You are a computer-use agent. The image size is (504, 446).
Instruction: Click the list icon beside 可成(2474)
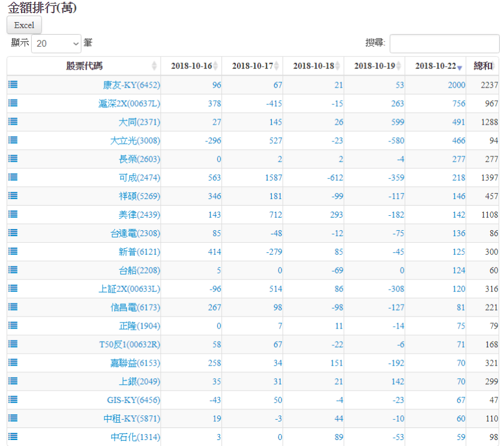pos(13,177)
